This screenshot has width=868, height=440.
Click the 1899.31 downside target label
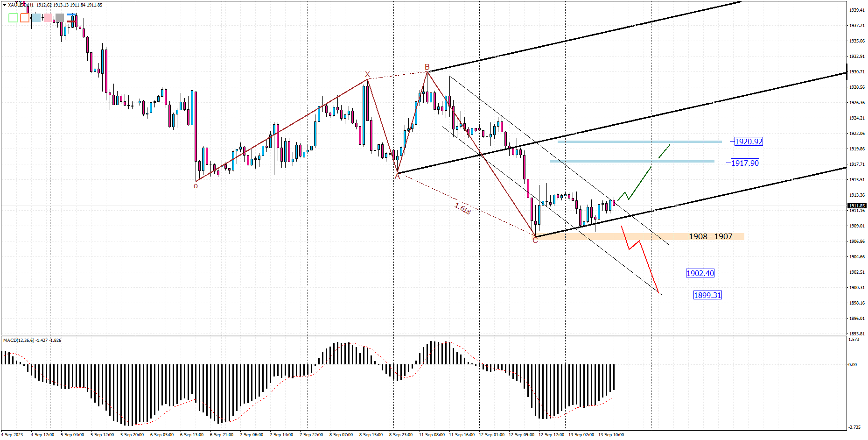[x=707, y=295]
